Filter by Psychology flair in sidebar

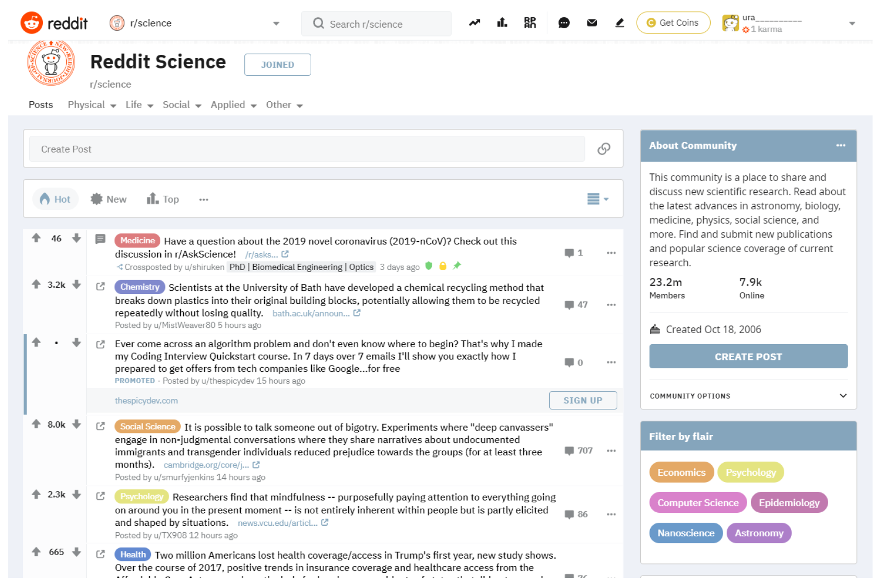751,472
